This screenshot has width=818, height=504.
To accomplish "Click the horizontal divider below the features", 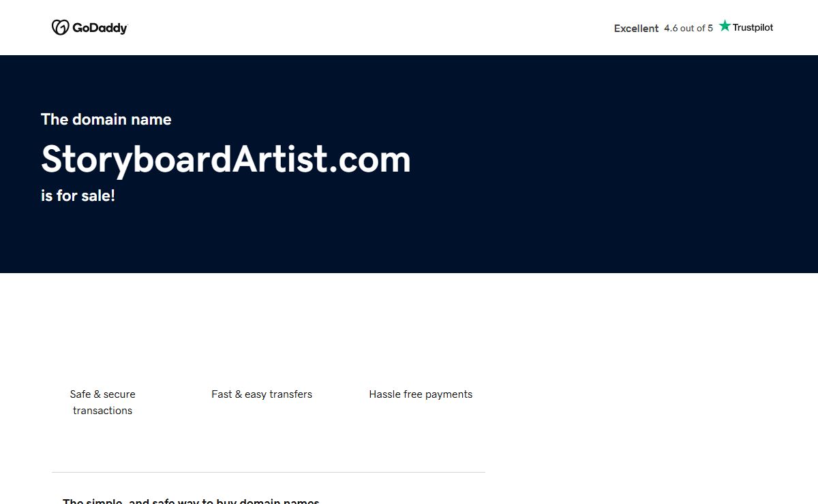I will [x=269, y=472].
